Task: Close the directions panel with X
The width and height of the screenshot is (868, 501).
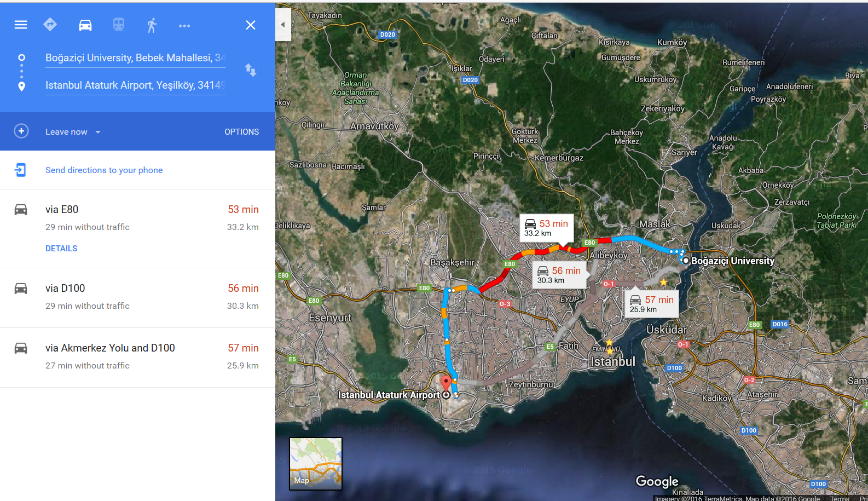Action: pos(251,25)
